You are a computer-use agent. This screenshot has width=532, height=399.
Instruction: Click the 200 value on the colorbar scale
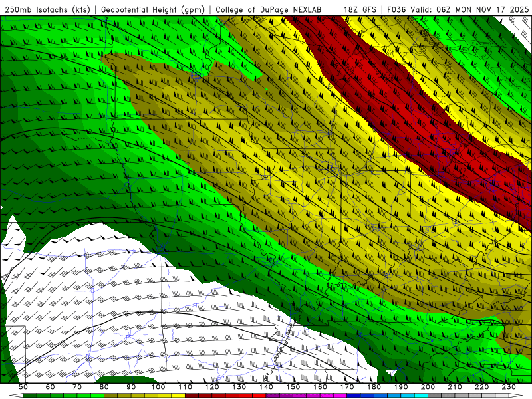428,387
